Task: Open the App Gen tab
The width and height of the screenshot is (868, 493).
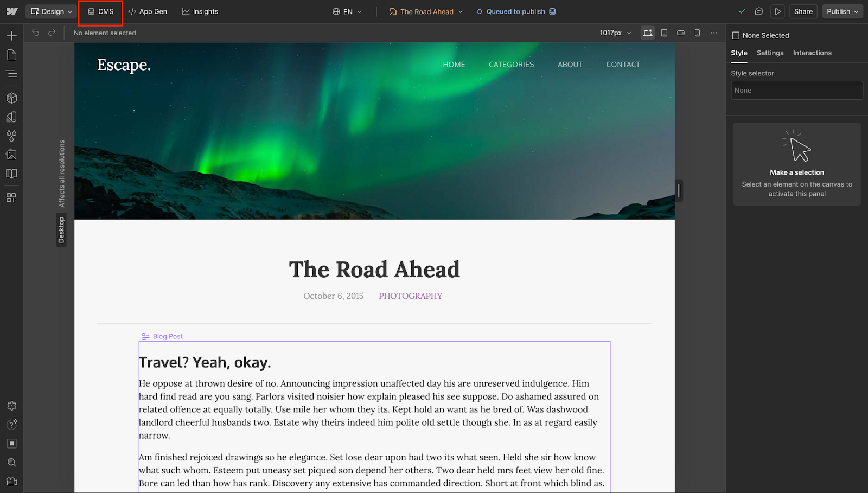Action: tap(148, 11)
